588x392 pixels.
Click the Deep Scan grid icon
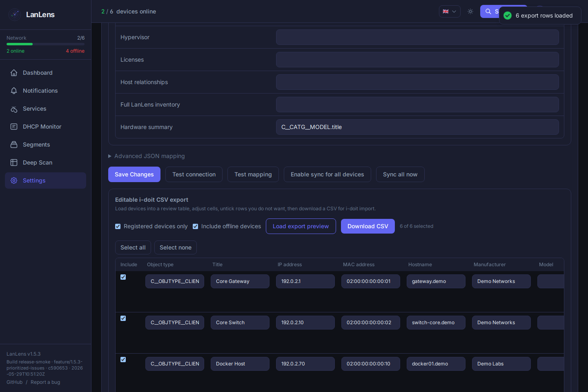tap(14, 163)
